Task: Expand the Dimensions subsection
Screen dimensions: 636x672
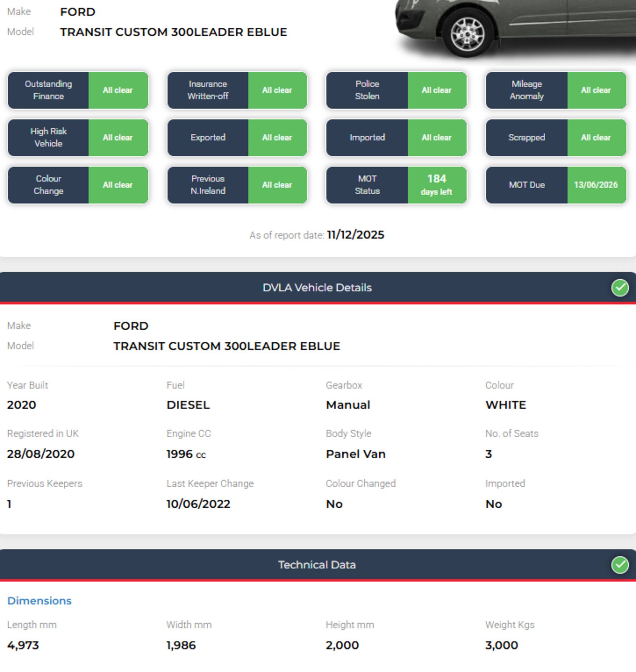Action: 39,600
